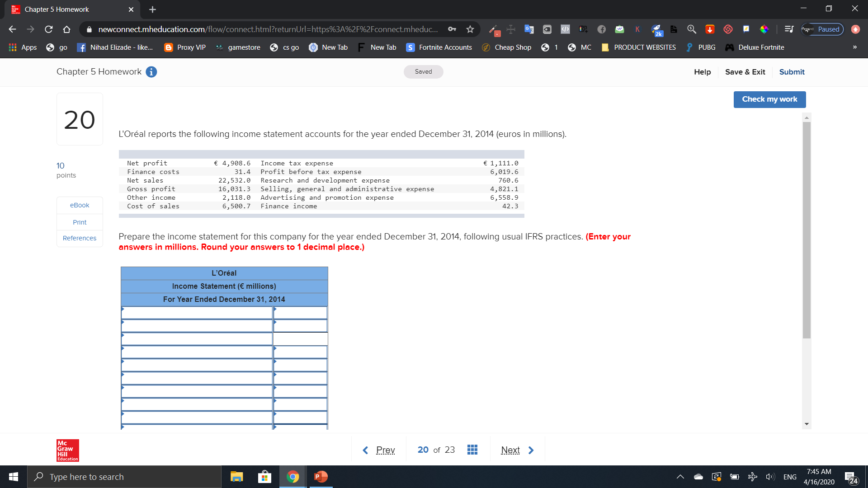Open the saved password key icon
This screenshot has height=488, width=868.
452,29
